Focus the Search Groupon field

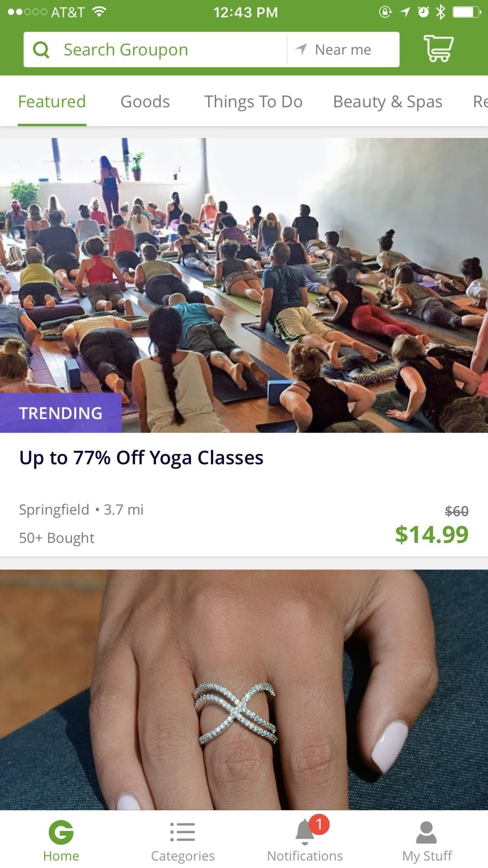pos(155,50)
